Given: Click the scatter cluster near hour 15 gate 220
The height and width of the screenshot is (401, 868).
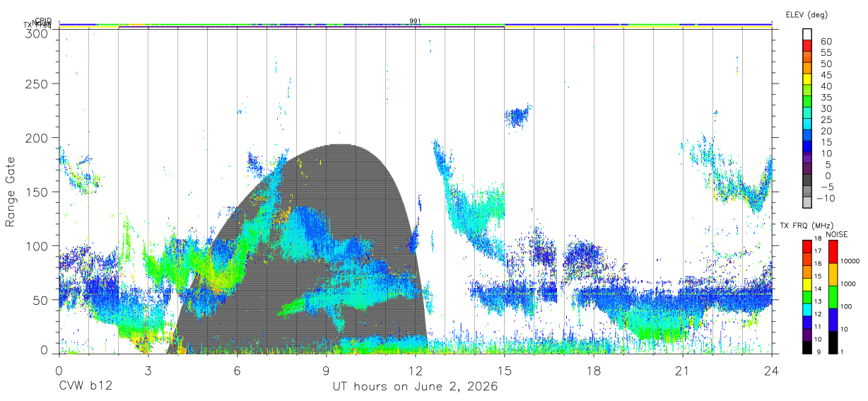Looking at the screenshot, I should pyautogui.click(x=518, y=116).
